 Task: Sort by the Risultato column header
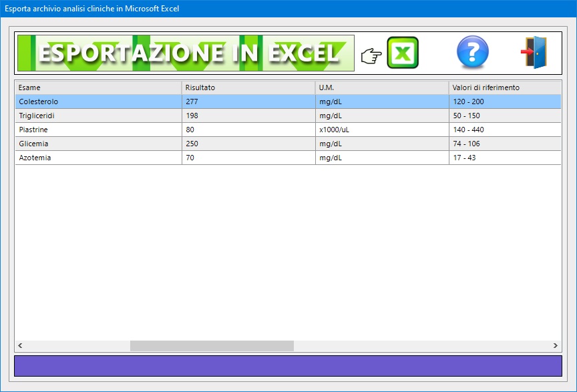248,87
